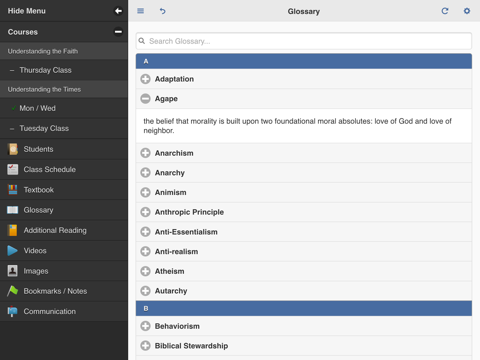Image resolution: width=480 pixels, height=360 pixels.
Task: Click the A section header bar
Action: coord(304,61)
